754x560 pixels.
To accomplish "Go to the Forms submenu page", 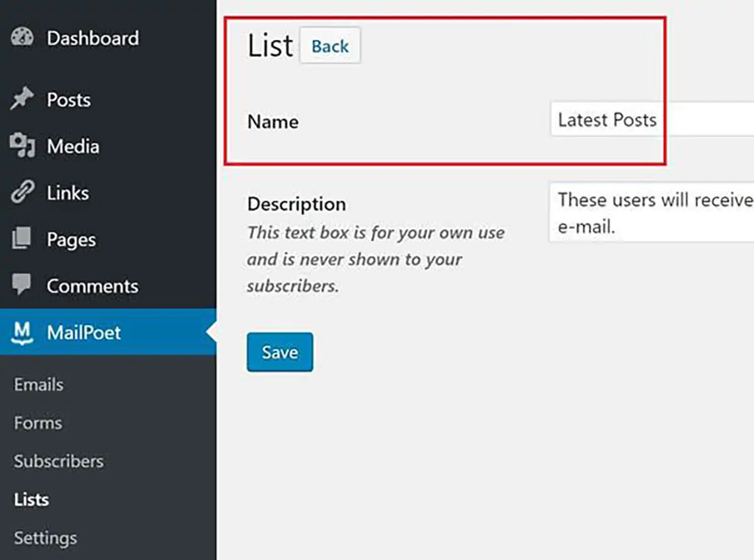I will [38, 423].
